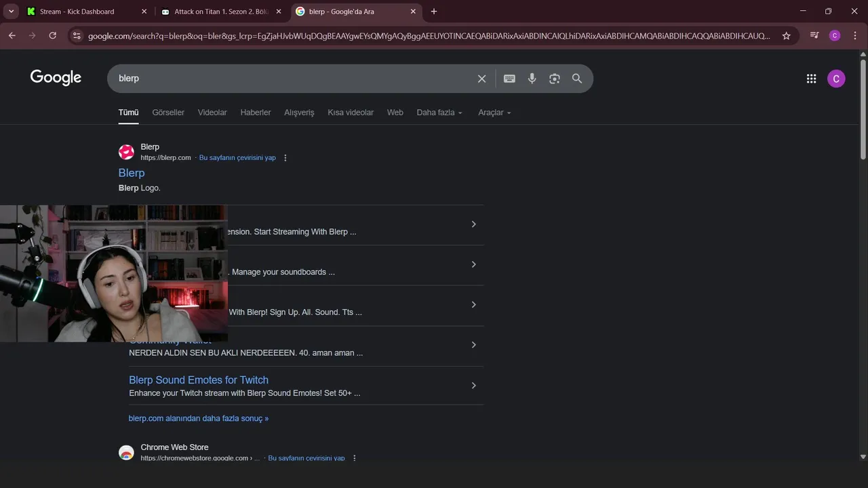868x488 pixels.
Task: Go forward in browser history
Action: tap(32, 35)
